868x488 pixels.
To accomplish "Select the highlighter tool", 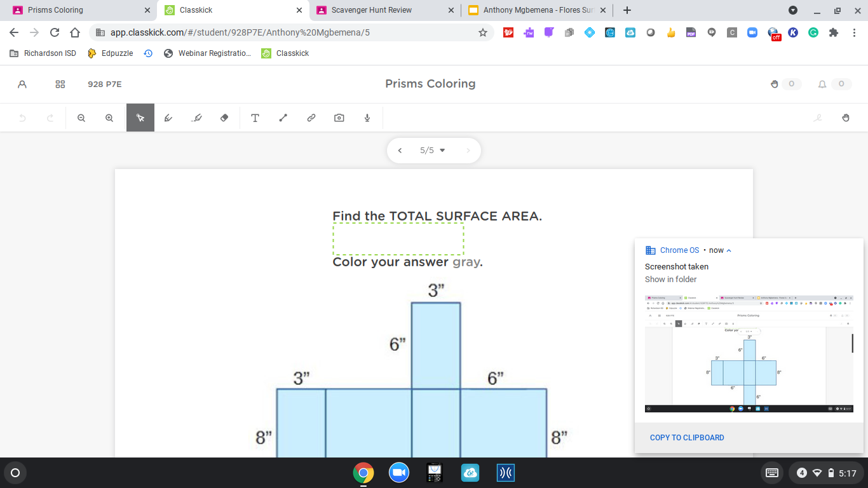I will pos(196,118).
